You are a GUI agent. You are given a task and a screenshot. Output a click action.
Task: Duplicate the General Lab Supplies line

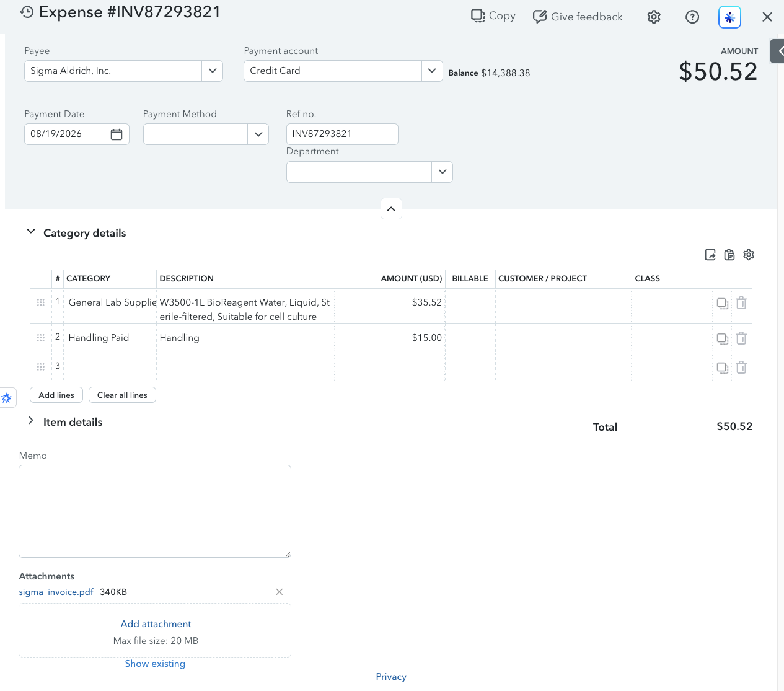[x=723, y=304]
